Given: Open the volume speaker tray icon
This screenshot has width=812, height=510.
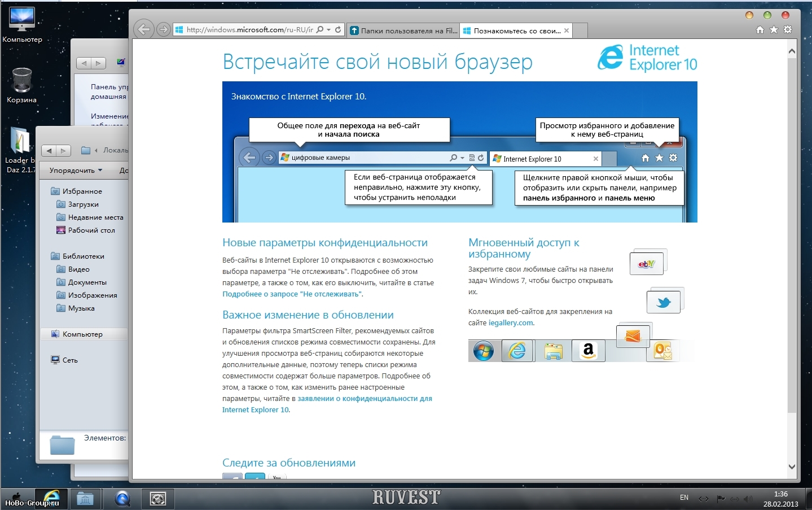Looking at the screenshot, I should pos(748,499).
